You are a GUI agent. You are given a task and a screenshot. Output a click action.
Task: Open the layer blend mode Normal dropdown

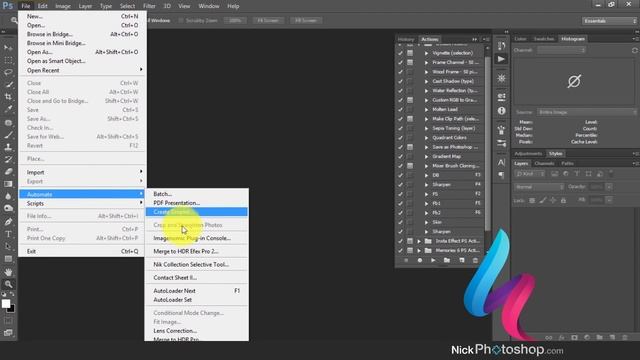click(539, 187)
